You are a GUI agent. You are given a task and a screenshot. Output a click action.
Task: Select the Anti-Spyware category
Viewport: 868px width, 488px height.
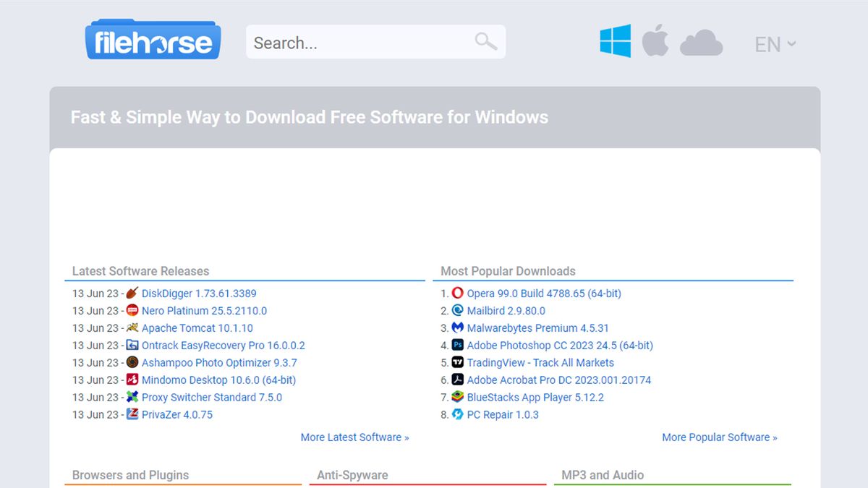[x=352, y=475]
